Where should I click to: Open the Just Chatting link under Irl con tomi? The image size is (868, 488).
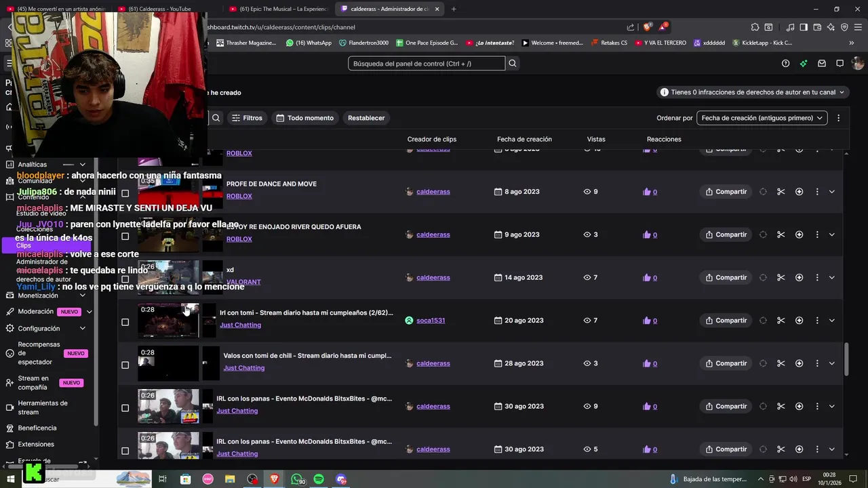[x=240, y=325]
